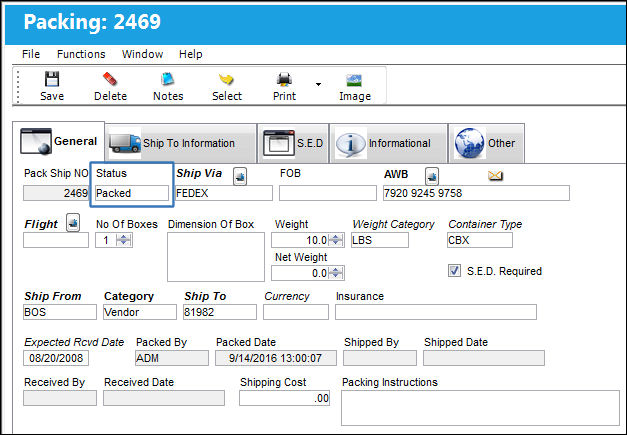Click the Net Weight value field 0.0
The width and height of the screenshot is (627, 435).
pyautogui.click(x=300, y=273)
